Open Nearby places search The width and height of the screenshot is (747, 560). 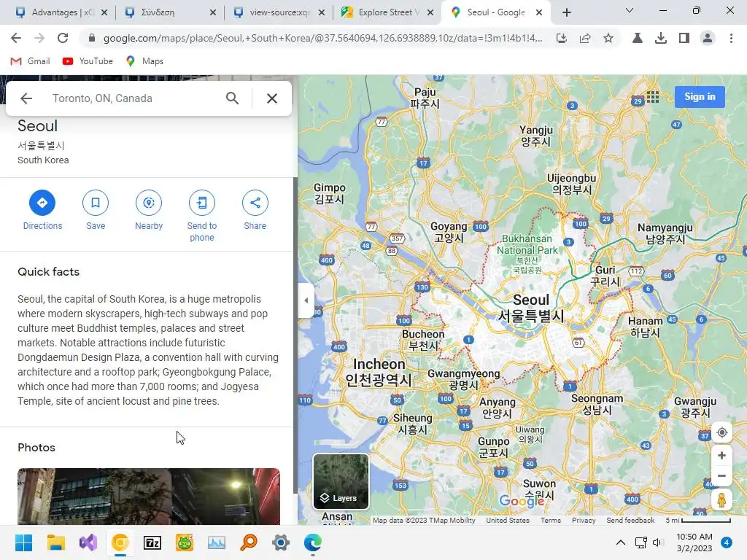[x=149, y=203]
